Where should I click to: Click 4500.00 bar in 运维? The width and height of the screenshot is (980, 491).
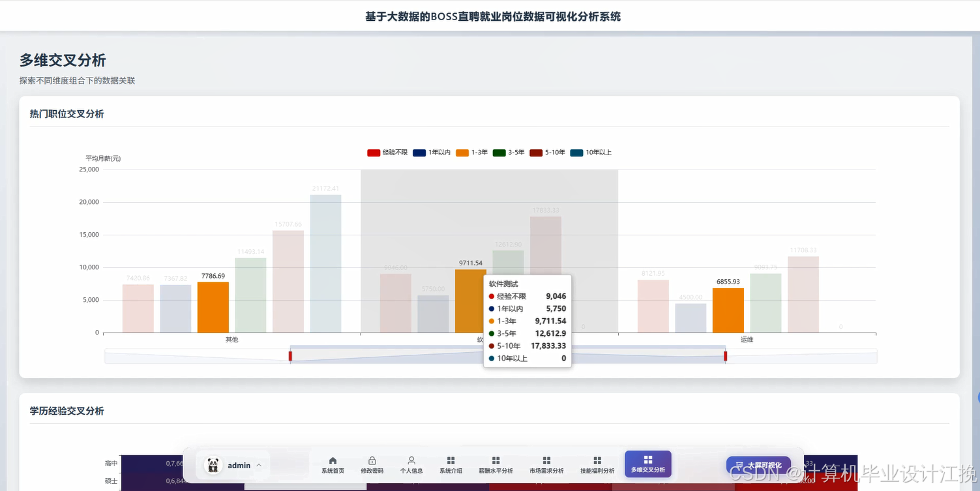click(690, 318)
